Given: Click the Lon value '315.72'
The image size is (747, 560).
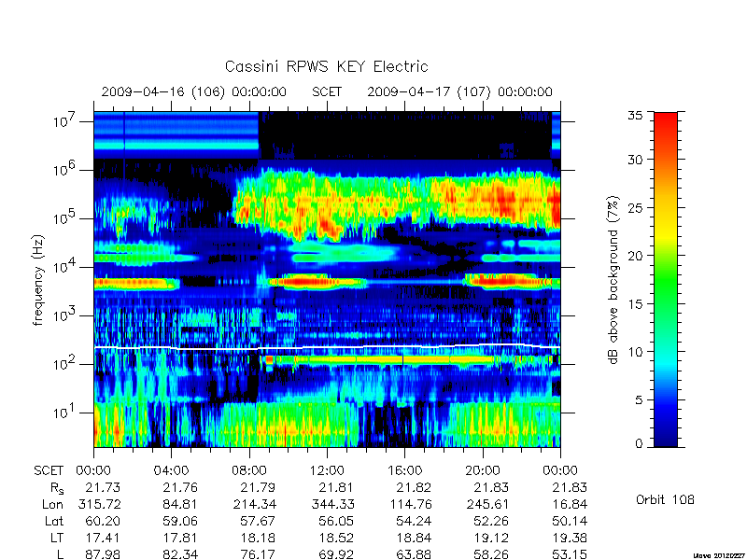Looking at the screenshot, I should click(99, 504).
